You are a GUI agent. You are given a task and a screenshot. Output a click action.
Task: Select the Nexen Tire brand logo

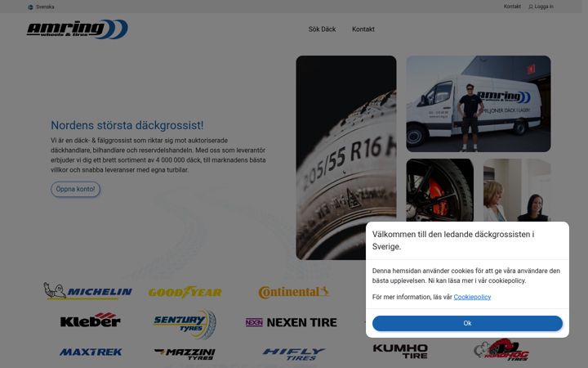(x=292, y=322)
